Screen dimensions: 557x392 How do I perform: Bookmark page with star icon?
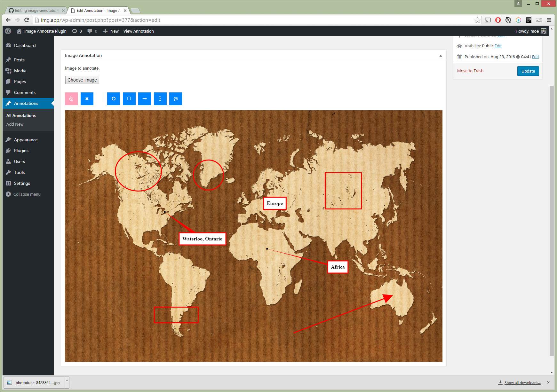click(477, 20)
